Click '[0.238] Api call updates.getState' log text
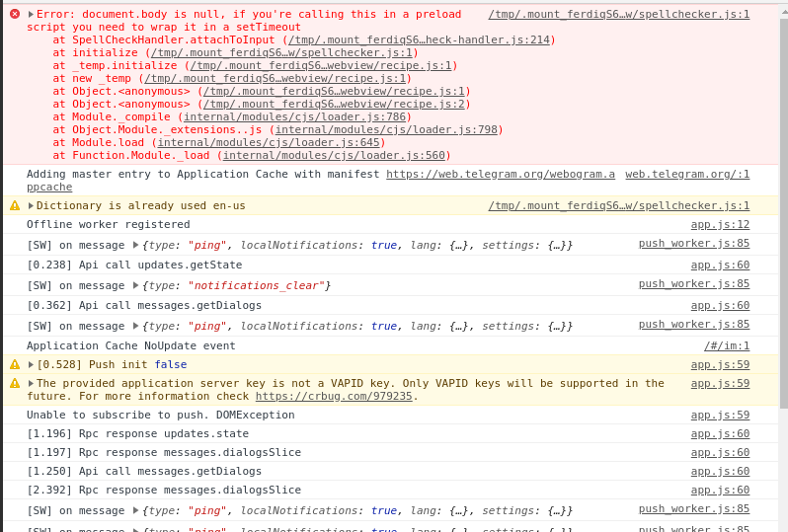 click(134, 265)
